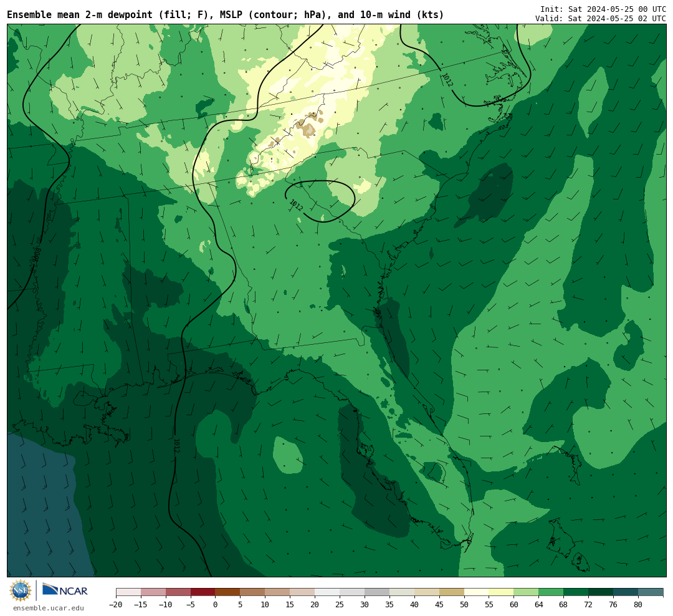Pick the beige swatch between 40 and 45
673x616 pixels.
pyautogui.click(x=427, y=592)
